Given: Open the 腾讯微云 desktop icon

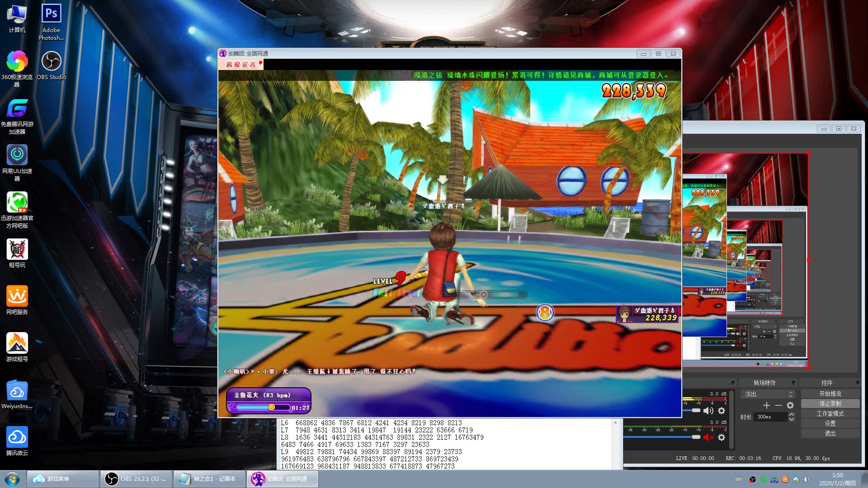Looking at the screenshot, I should coord(17,441).
